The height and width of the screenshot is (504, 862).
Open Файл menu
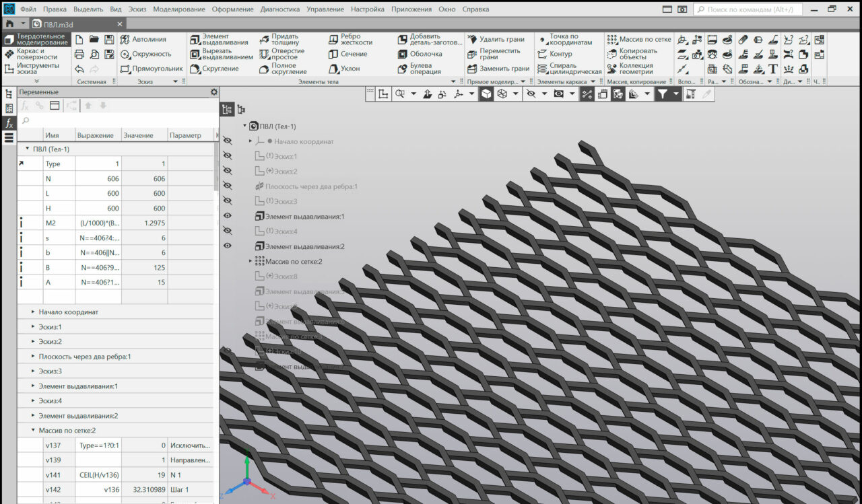(x=28, y=9)
